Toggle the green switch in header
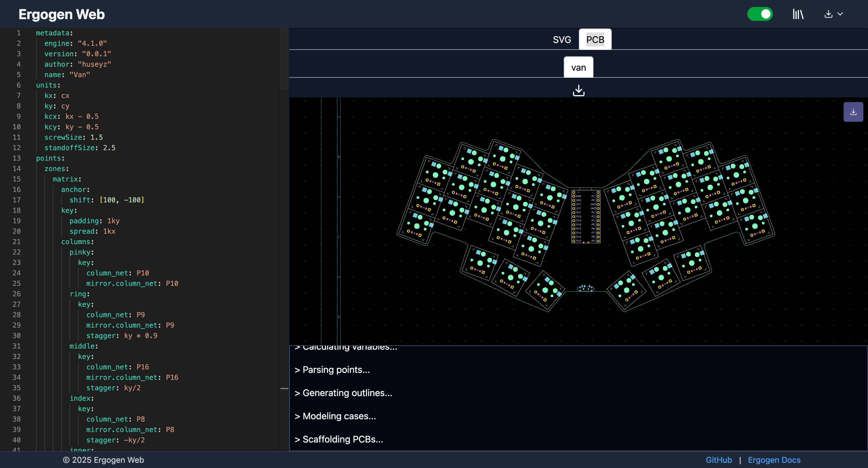Screen dimensions: 868x468 point(759,14)
